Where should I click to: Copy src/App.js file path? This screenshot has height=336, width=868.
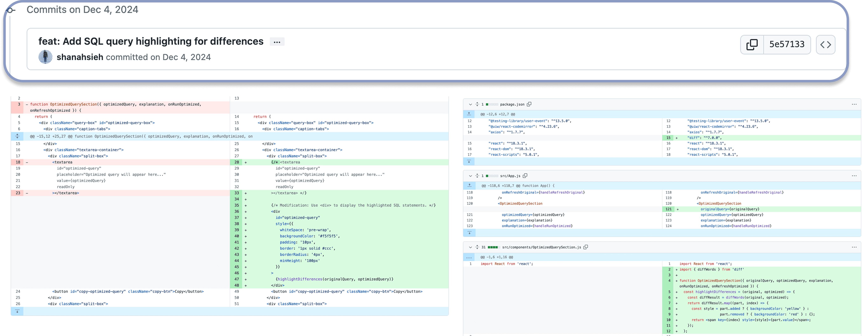(x=525, y=176)
